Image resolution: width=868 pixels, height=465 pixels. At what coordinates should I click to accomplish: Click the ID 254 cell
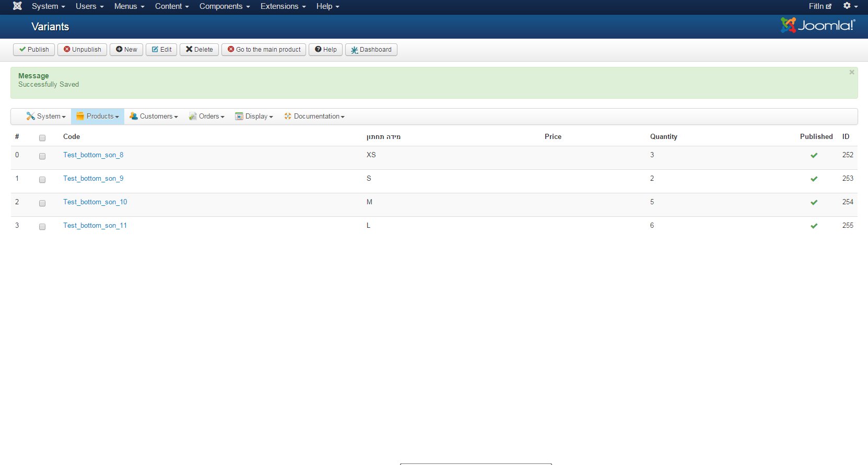pyautogui.click(x=848, y=202)
